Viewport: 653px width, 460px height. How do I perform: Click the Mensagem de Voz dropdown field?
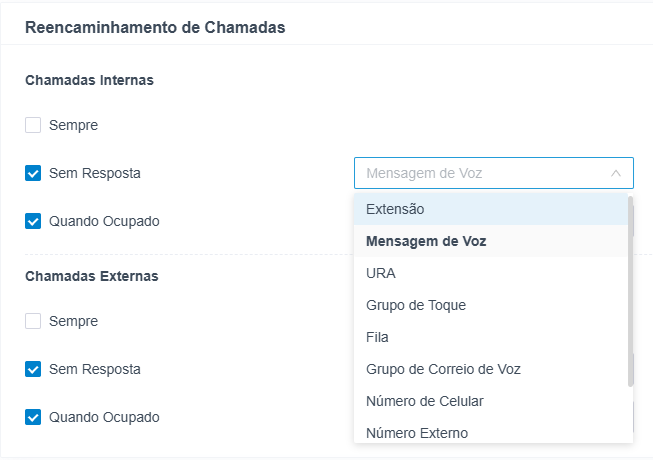pos(480,173)
